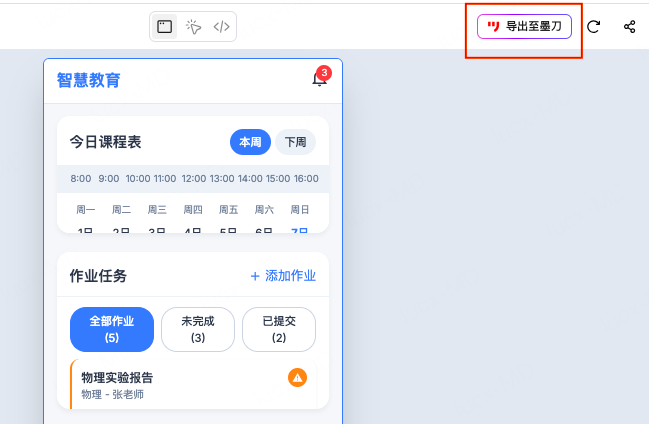Viewport: 649px width, 424px height.
Task: Click the refresh arrow icon
Action: [x=594, y=27]
